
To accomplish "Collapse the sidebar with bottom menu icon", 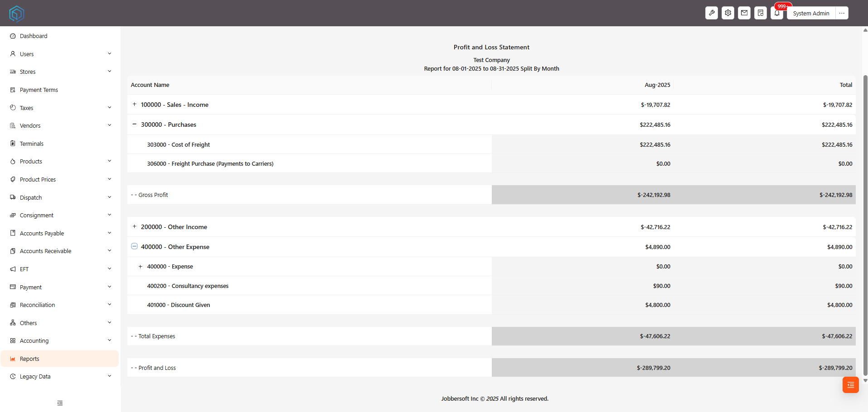I will pyautogui.click(x=60, y=403).
